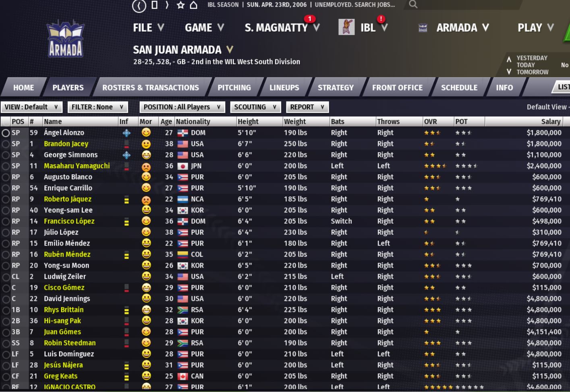Screen dimensions: 570x392
Task: Sort the table by the Salary column
Action: tap(551, 122)
